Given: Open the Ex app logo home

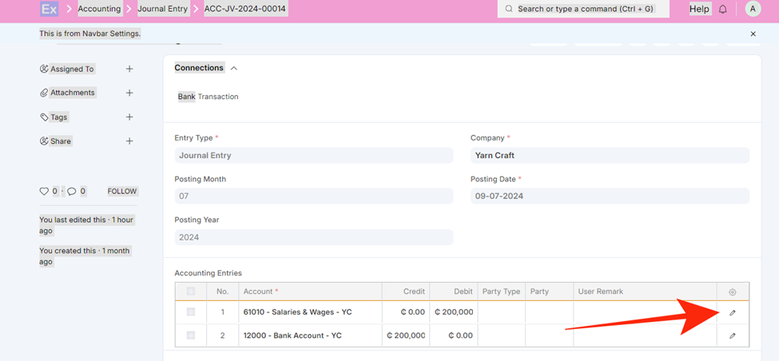Looking at the screenshot, I should (x=49, y=9).
